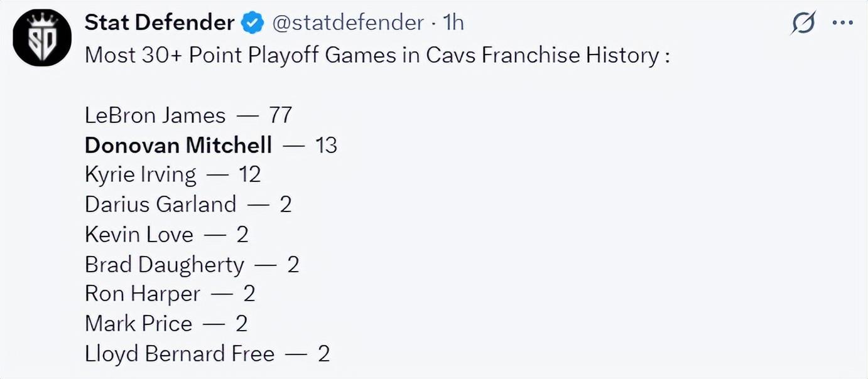Click the blue verified badge
The width and height of the screenshot is (868, 379).
[252, 24]
